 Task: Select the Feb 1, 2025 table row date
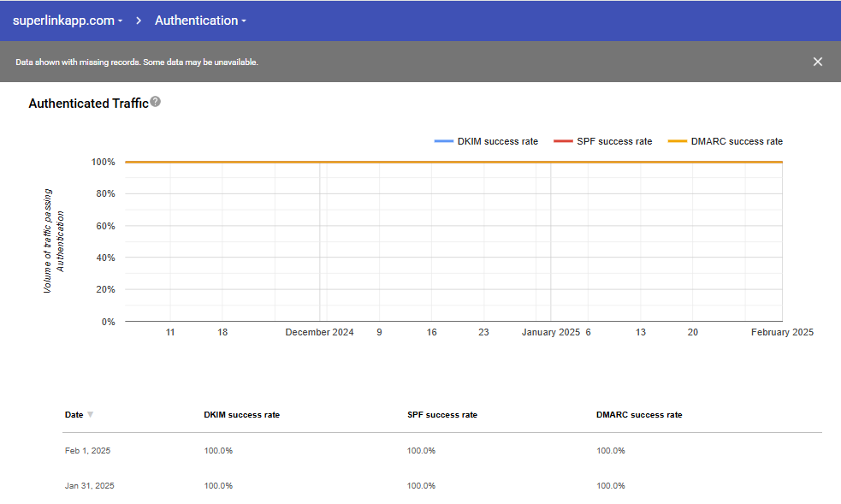tap(87, 451)
